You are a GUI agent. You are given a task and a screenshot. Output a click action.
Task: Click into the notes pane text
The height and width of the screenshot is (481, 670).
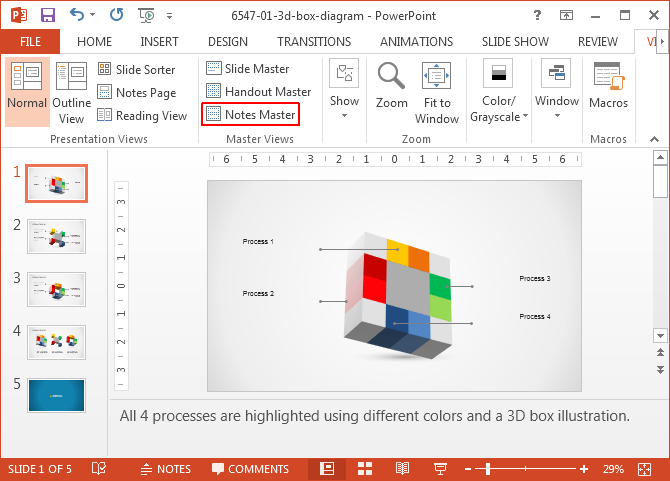(x=374, y=416)
